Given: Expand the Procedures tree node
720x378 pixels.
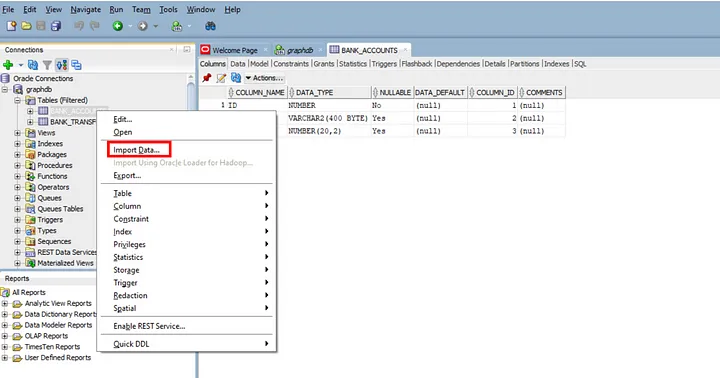Looking at the screenshot, I should 17,166.
